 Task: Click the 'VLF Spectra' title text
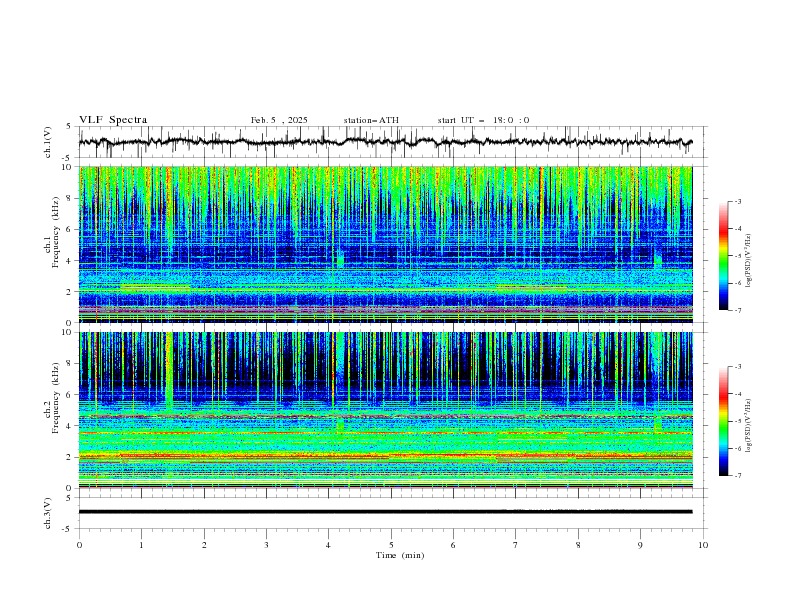(x=113, y=120)
